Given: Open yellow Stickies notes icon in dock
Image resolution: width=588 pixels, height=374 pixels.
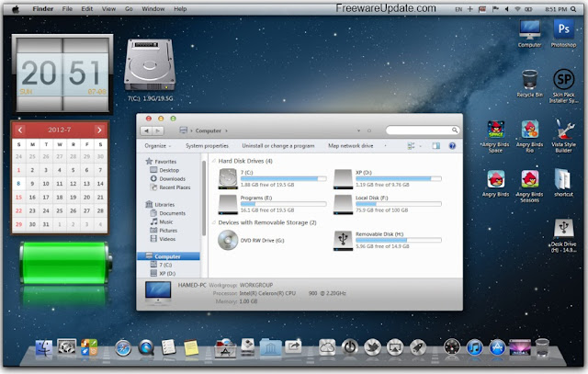Looking at the screenshot, I should 191,347.
